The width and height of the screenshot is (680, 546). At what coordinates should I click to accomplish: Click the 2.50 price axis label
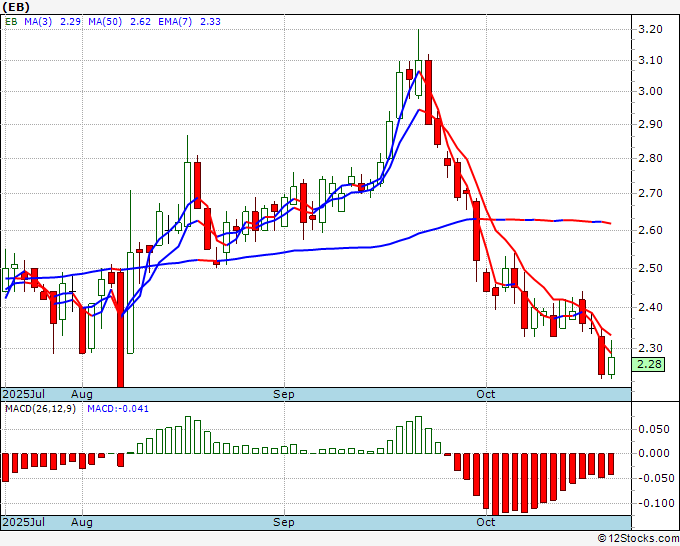point(650,268)
